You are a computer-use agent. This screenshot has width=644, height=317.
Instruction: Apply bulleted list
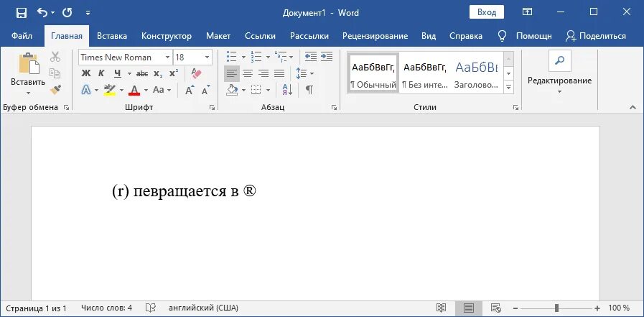pos(232,57)
